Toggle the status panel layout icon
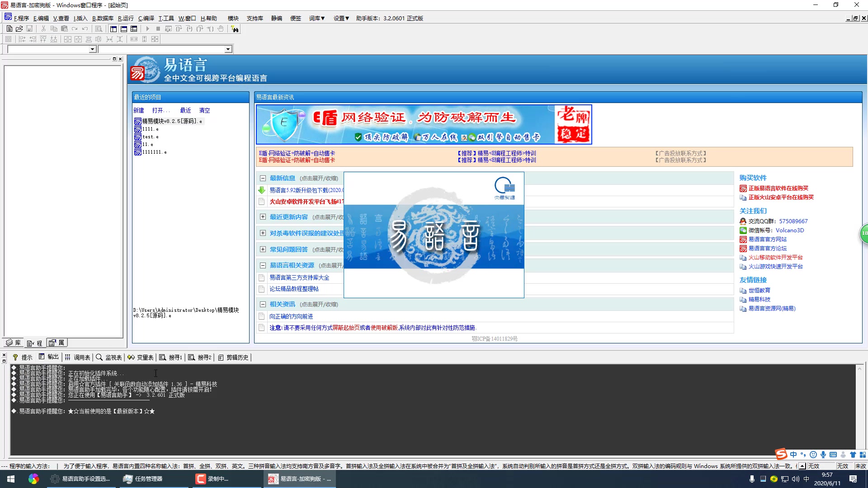The height and width of the screenshot is (488, 868). (123, 29)
